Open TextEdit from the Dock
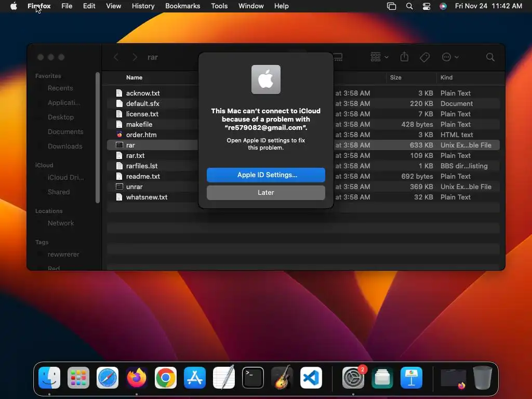The width and height of the screenshot is (532, 399). [224, 378]
